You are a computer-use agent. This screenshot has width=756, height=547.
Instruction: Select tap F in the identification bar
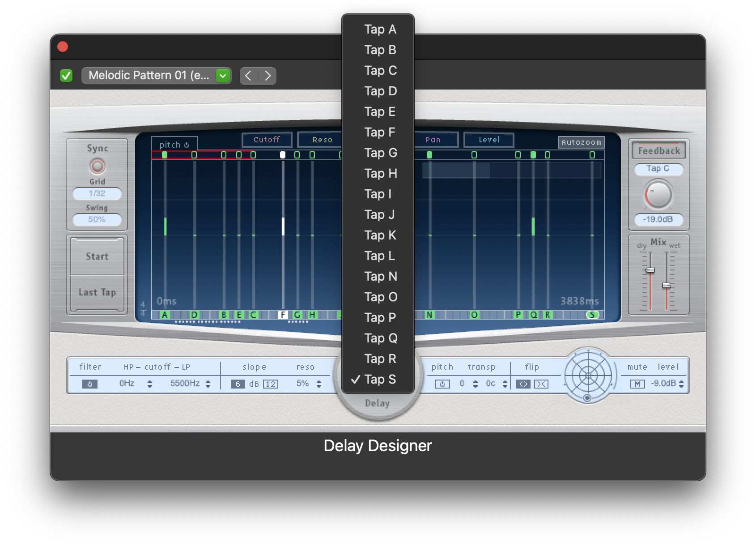tap(283, 315)
